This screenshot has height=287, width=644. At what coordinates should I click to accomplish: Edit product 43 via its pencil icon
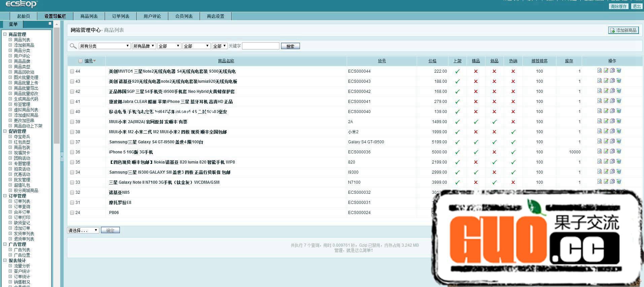pyautogui.click(x=606, y=81)
